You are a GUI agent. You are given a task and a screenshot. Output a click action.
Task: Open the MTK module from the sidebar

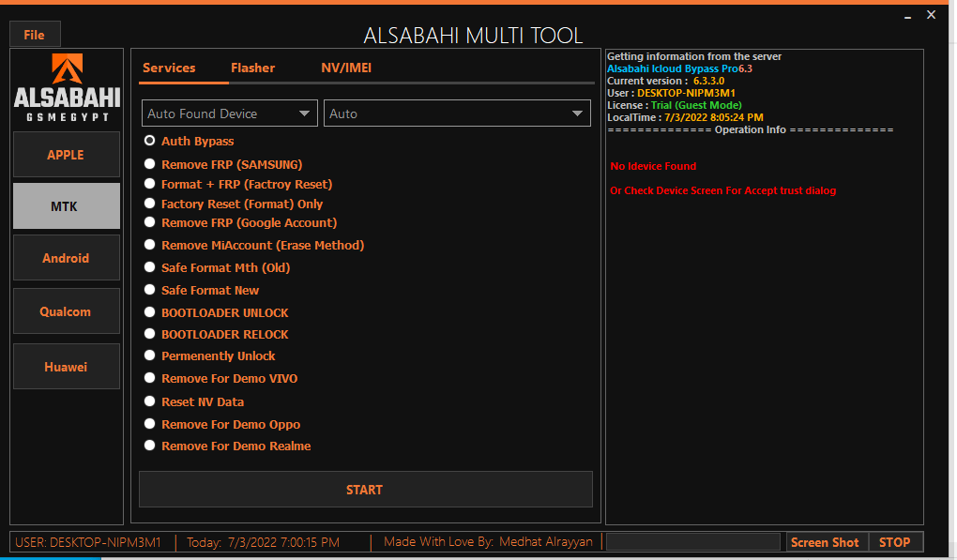[x=66, y=205]
